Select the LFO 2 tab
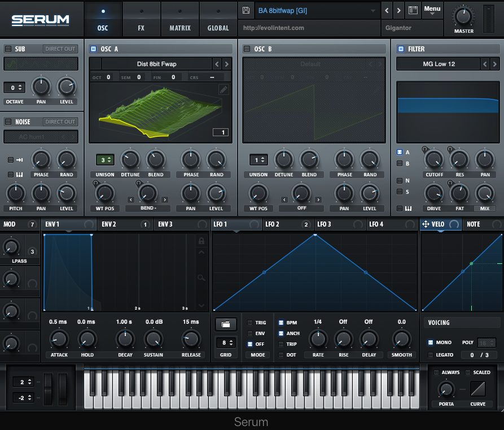The height and width of the screenshot is (430, 504). point(287,224)
